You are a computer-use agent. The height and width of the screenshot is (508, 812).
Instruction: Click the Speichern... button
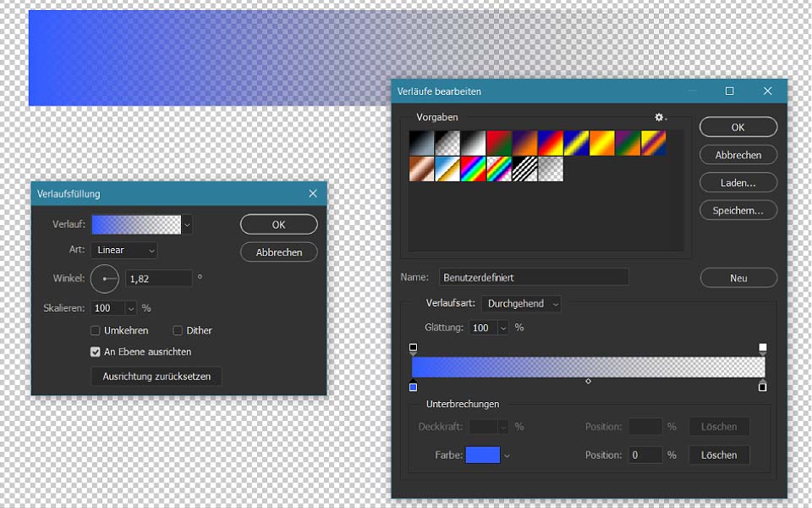738,211
